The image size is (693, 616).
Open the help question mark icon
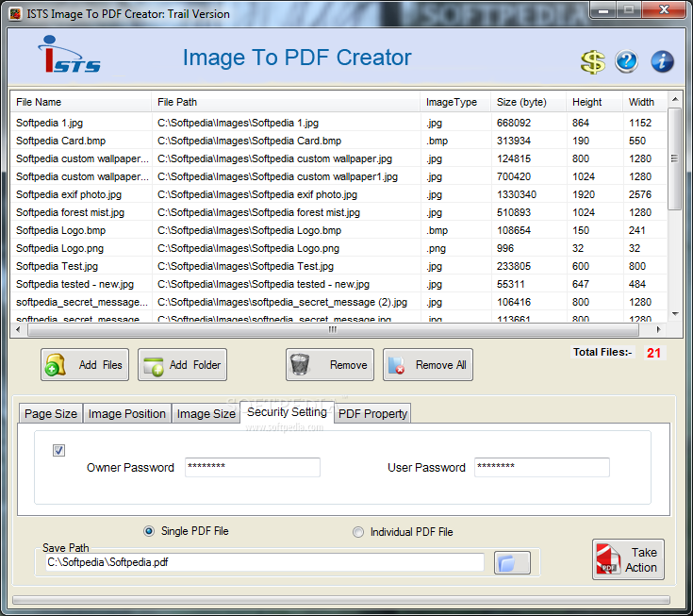click(626, 61)
